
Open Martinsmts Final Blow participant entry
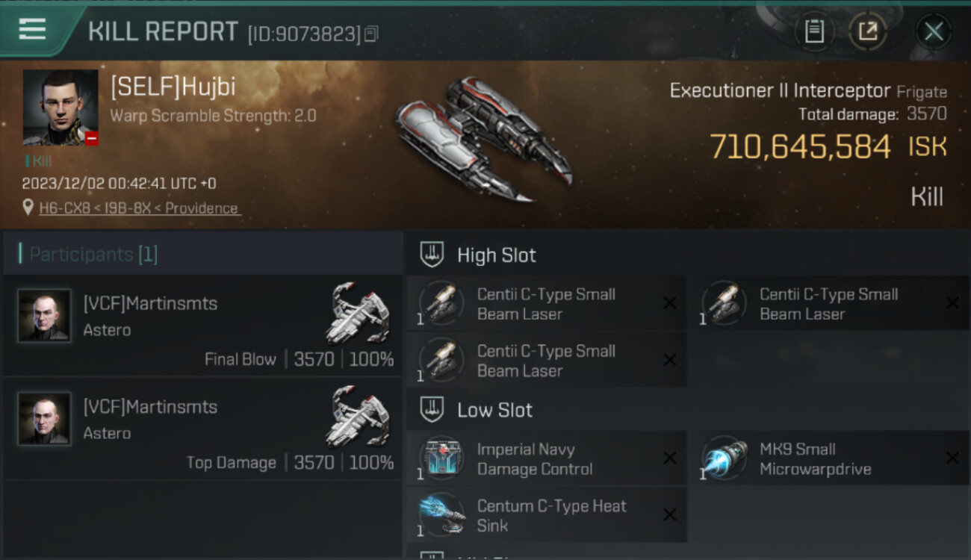[202, 326]
